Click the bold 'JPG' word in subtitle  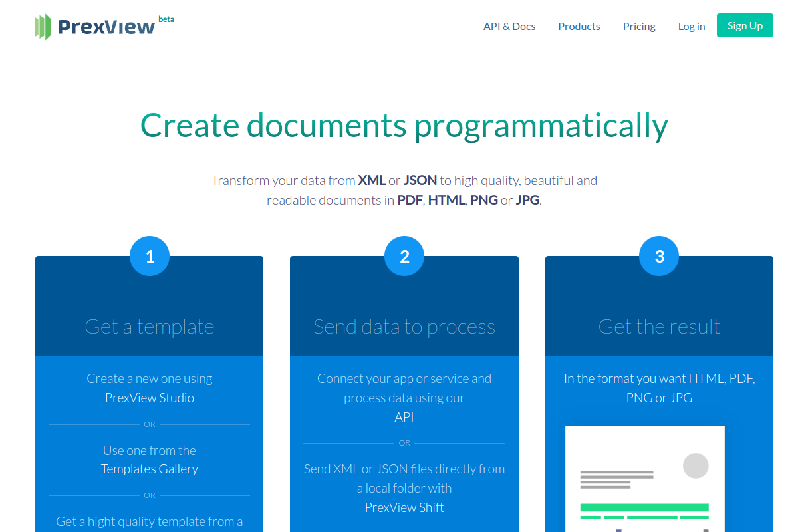coord(527,200)
